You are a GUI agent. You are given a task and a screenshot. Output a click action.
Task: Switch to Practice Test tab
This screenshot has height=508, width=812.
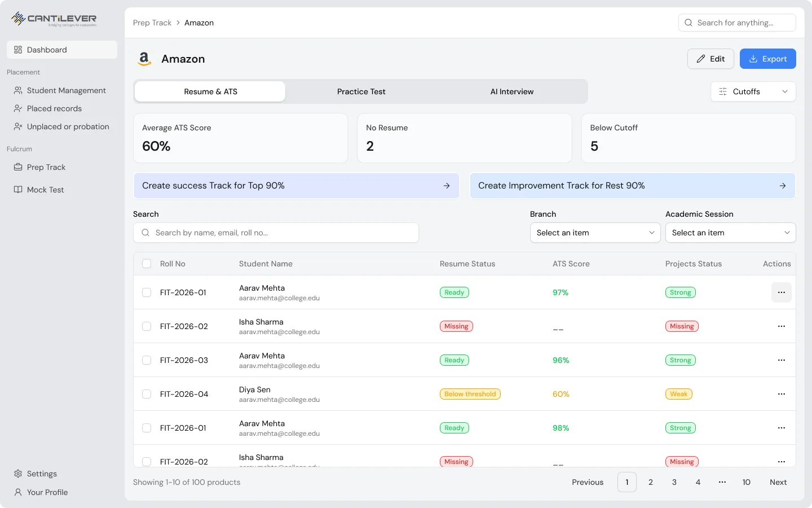361,91
